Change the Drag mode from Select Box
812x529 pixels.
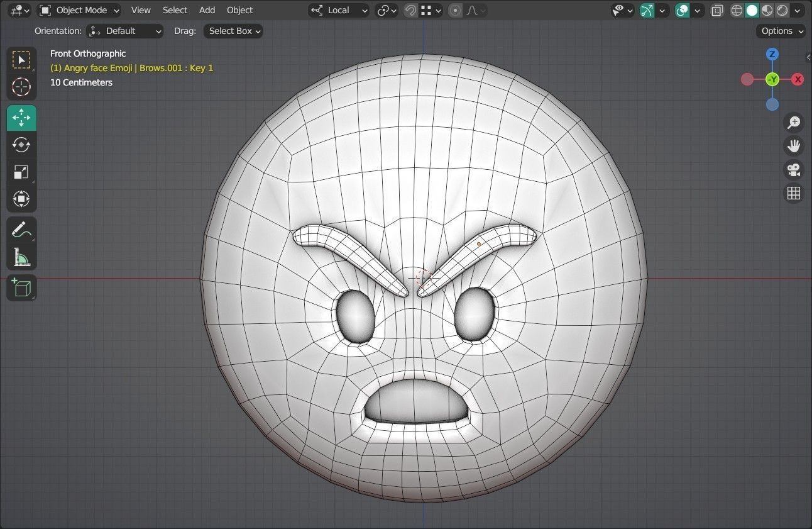233,31
